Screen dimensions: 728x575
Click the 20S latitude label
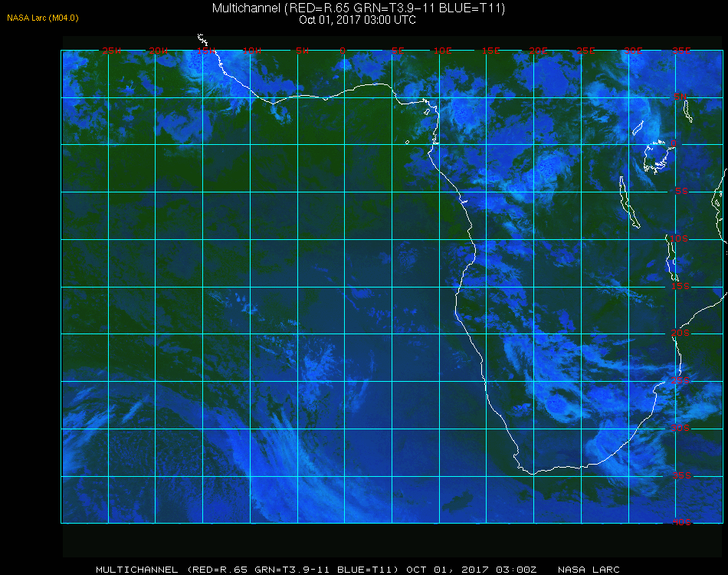pos(680,333)
